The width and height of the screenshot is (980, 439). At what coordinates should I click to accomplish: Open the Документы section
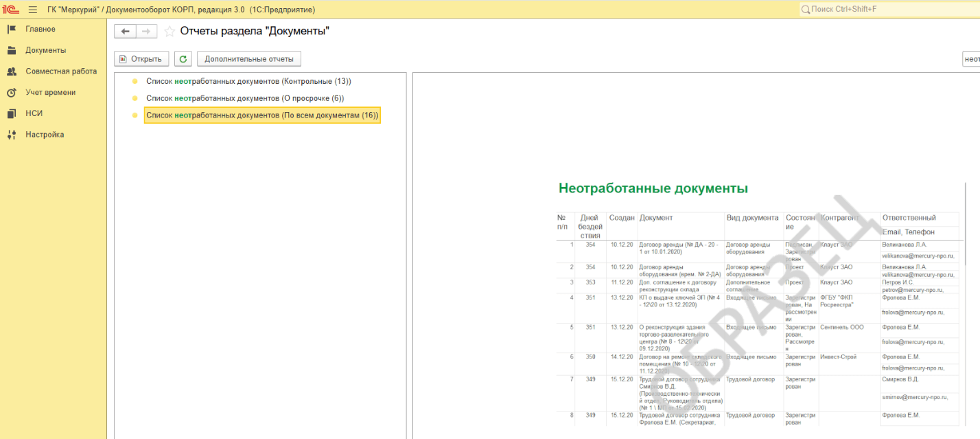coord(45,50)
